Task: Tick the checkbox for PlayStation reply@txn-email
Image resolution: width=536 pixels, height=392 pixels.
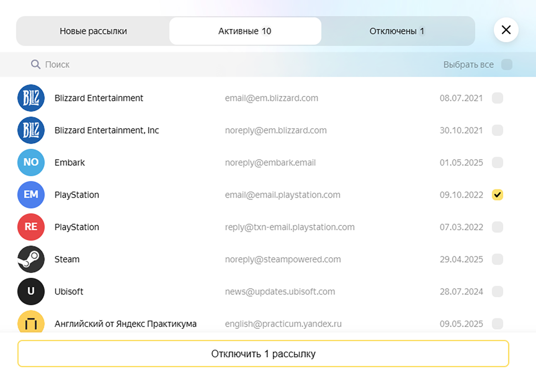Action: tap(498, 227)
